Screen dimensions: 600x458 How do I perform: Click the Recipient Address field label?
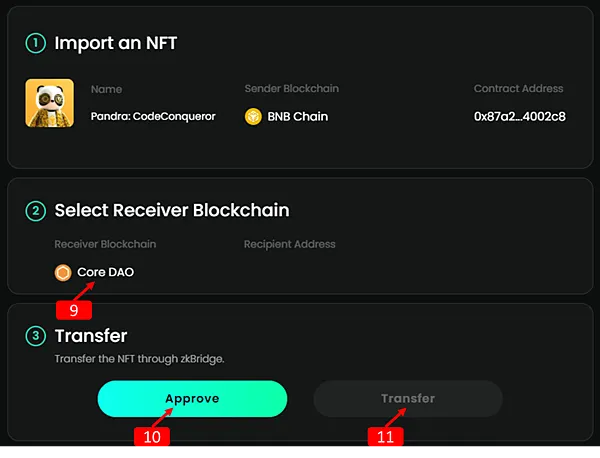pos(289,244)
